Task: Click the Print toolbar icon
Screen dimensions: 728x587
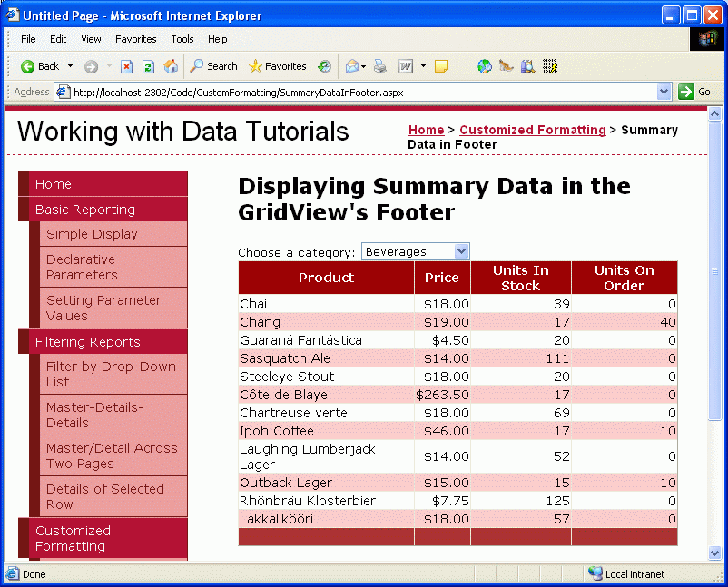Action: 380,66
